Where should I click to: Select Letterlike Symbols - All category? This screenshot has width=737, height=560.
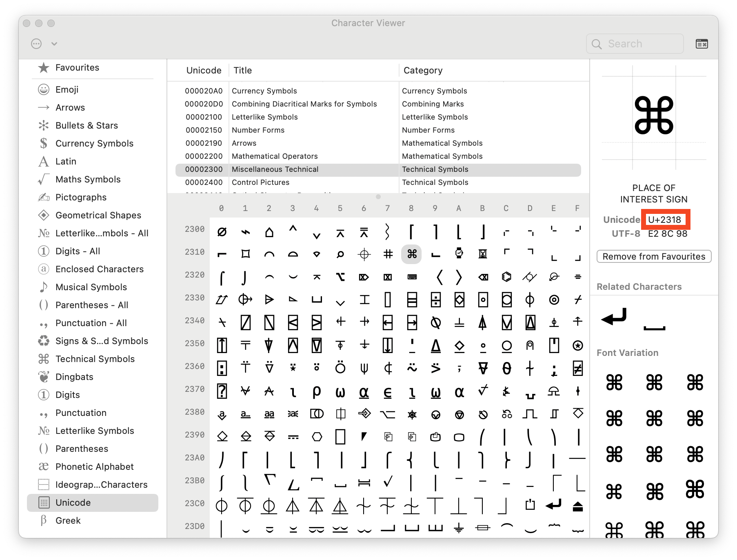click(93, 233)
